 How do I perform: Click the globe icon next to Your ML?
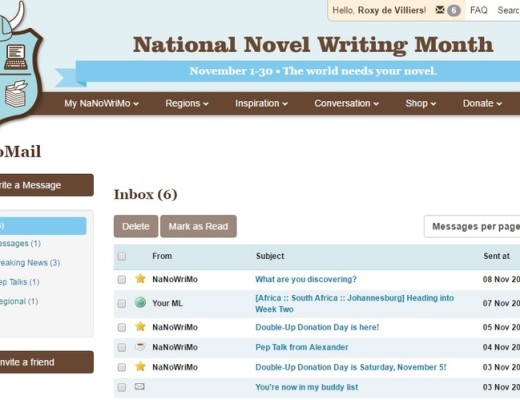(140, 302)
